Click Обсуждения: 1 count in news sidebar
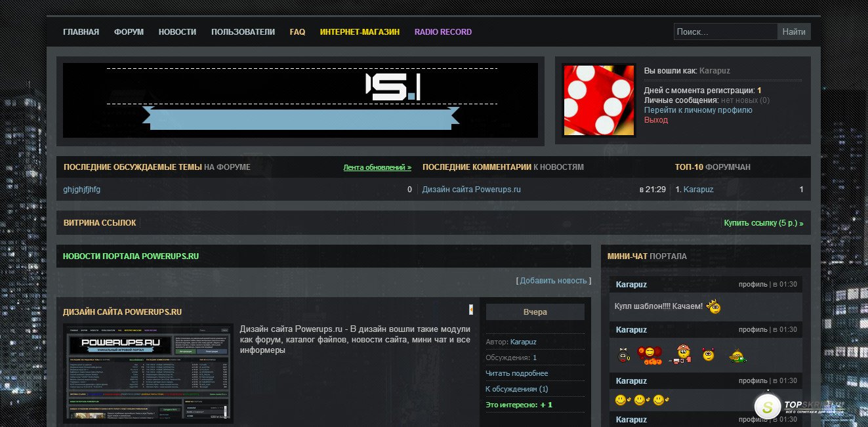 coord(511,357)
